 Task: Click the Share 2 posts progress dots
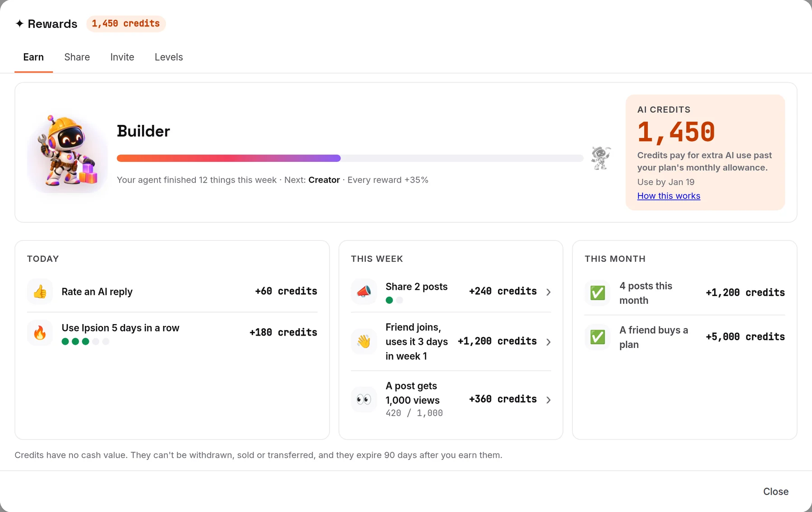tap(394, 300)
